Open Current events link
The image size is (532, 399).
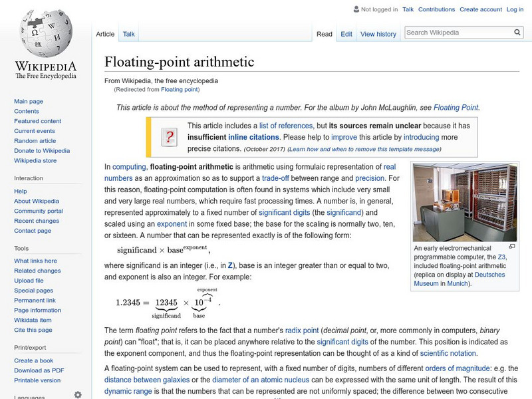click(x=35, y=130)
